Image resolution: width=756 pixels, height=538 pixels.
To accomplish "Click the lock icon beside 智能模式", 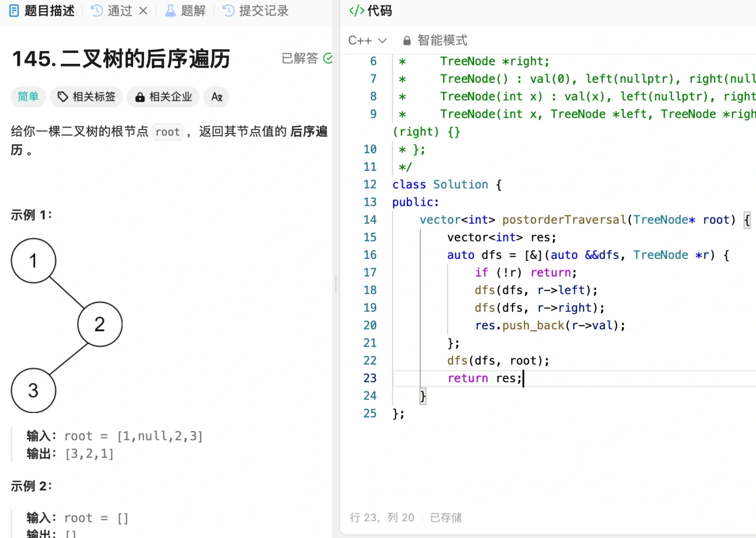I will tap(407, 41).
